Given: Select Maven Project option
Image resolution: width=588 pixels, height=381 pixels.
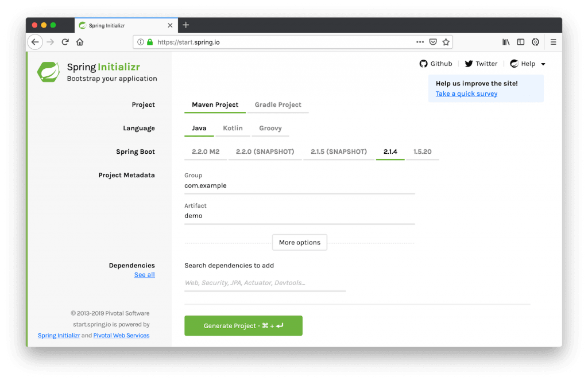Looking at the screenshot, I should click(x=215, y=105).
